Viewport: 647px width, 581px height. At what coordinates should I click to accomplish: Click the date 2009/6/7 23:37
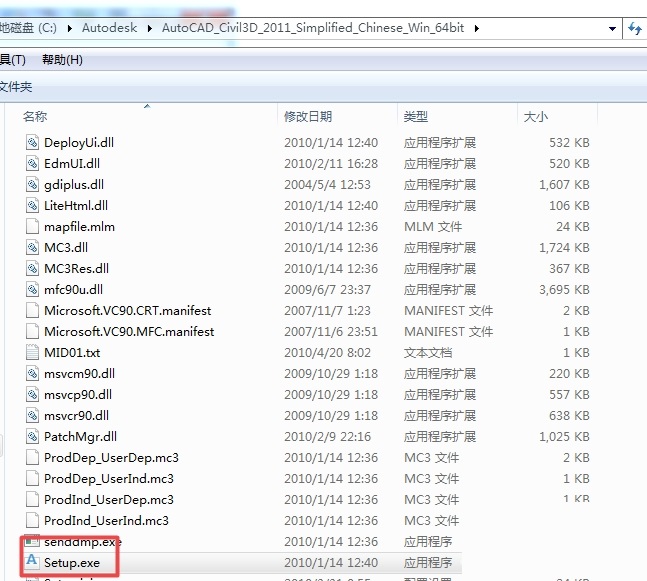(327, 290)
